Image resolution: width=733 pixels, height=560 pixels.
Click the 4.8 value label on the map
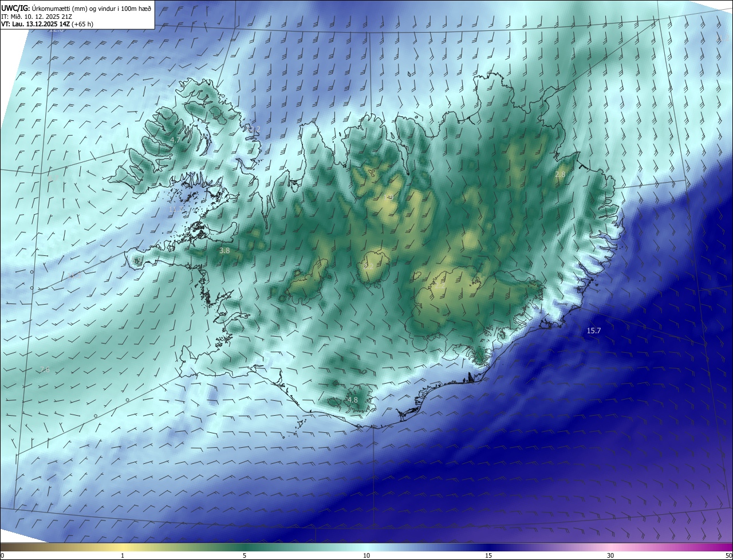353,400
